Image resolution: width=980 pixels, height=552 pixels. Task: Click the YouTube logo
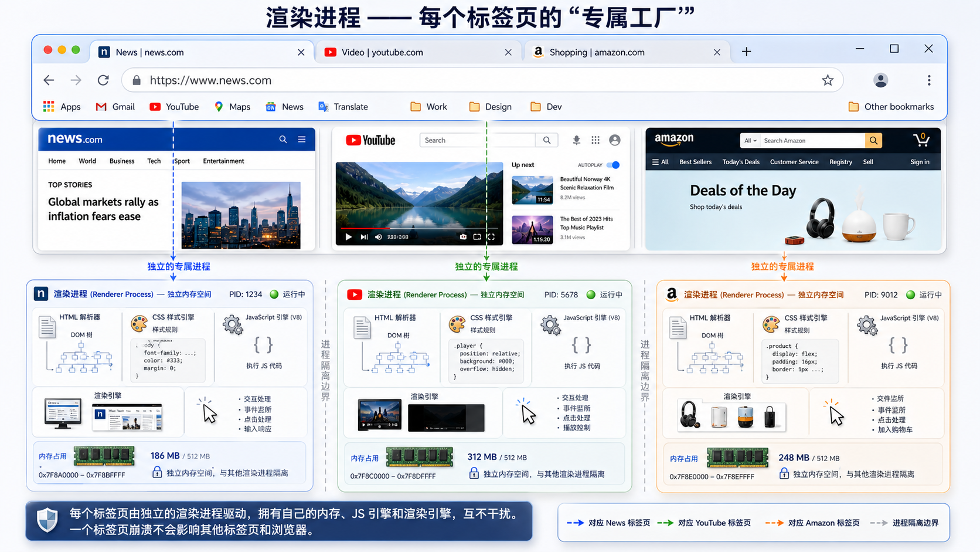click(370, 140)
